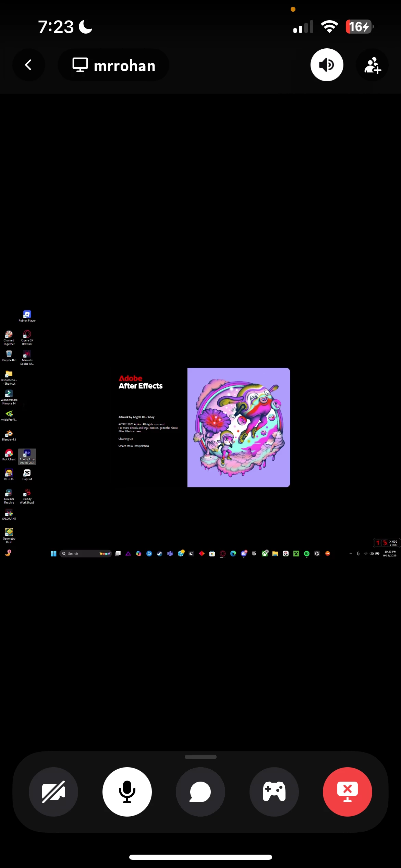Open Epic Games Launcher from the taskbar

pyautogui.click(x=254, y=554)
